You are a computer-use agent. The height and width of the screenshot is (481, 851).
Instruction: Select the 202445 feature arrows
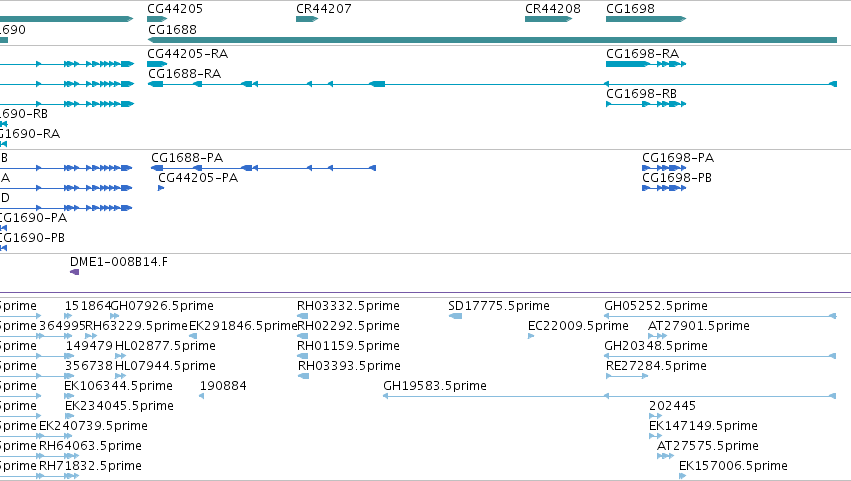click(x=656, y=416)
